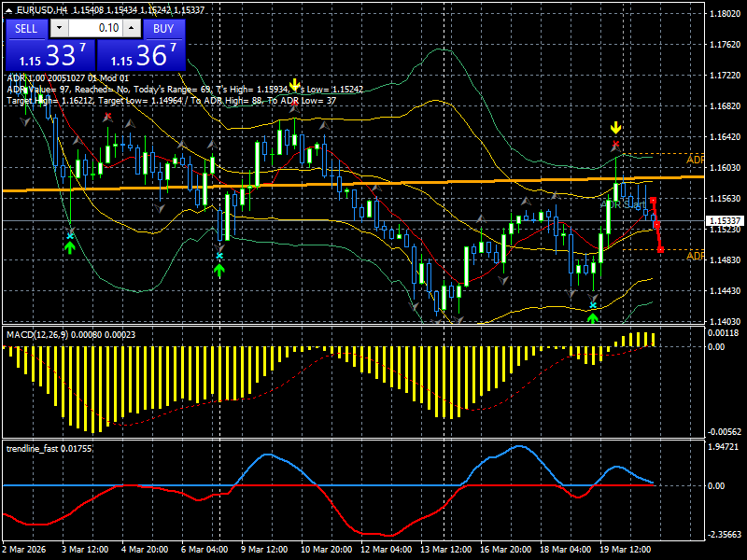Click the 2 Mar 2026 date label
The width and height of the screenshot is (747, 560).
pyautogui.click(x=25, y=550)
